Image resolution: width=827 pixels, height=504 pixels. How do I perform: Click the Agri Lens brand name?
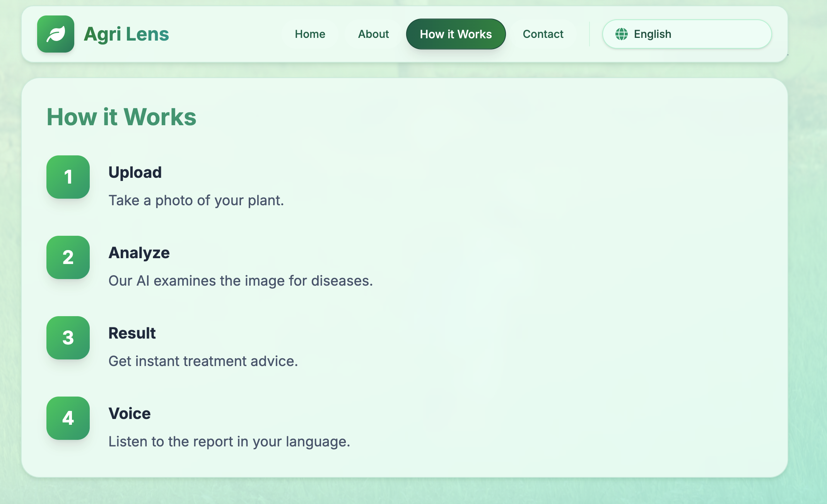pos(126,34)
